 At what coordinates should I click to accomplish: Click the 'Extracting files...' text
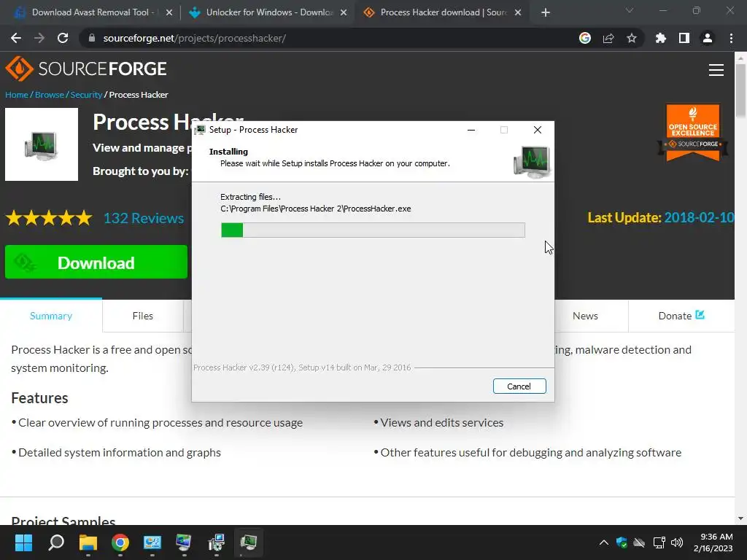[x=251, y=197]
